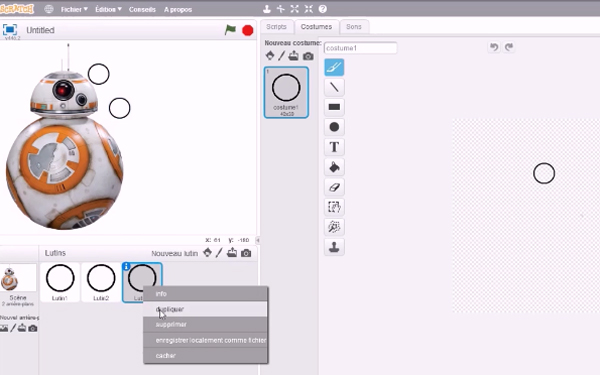Take new backdrop from camera icon
The image size is (600, 375).
[x=33, y=328]
